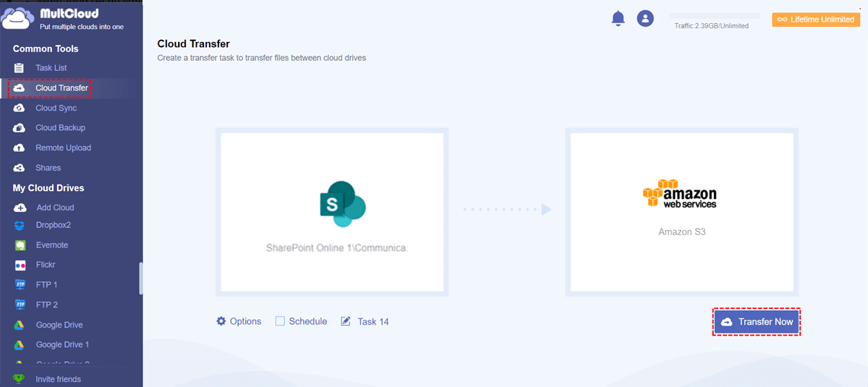Click the Remote Upload icon
The image size is (868, 387).
20,148
